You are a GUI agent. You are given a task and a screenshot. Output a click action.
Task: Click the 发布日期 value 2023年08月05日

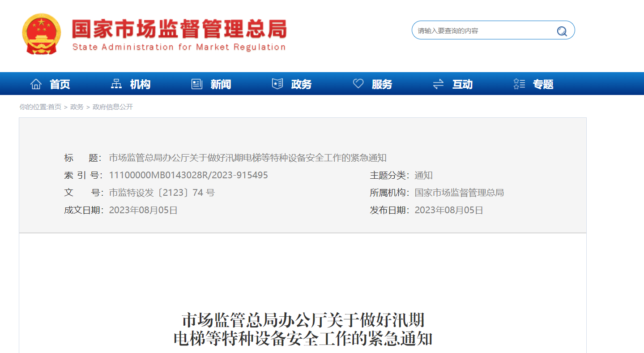click(449, 210)
